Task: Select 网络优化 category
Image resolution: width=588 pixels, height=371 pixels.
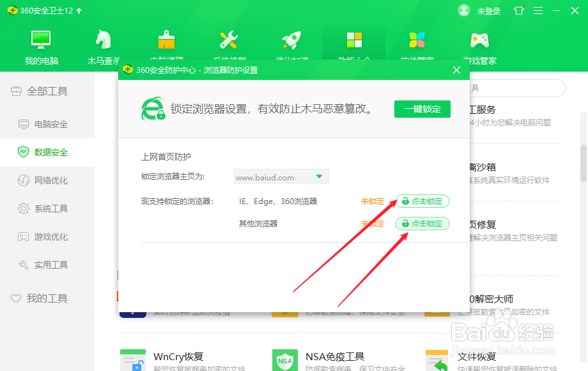Action: click(47, 180)
